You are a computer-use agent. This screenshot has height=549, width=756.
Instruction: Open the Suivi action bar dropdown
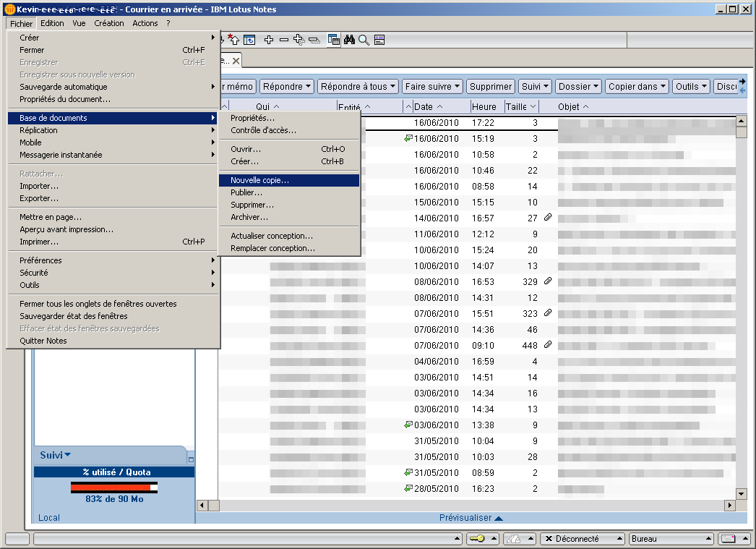pyautogui.click(x=535, y=86)
